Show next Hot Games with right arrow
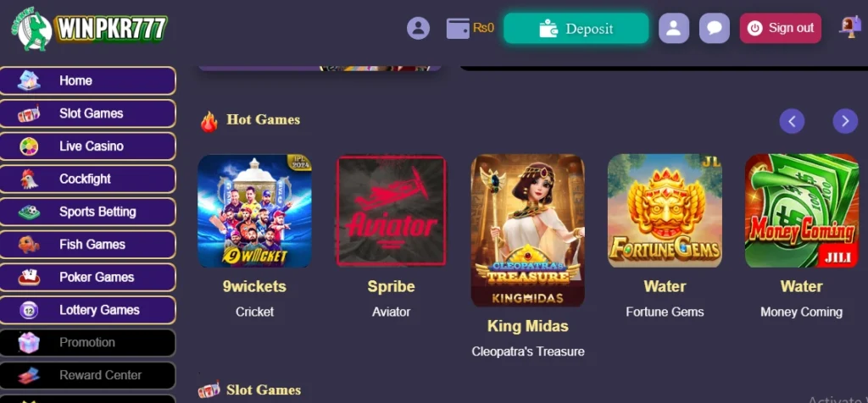 [x=845, y=121]
